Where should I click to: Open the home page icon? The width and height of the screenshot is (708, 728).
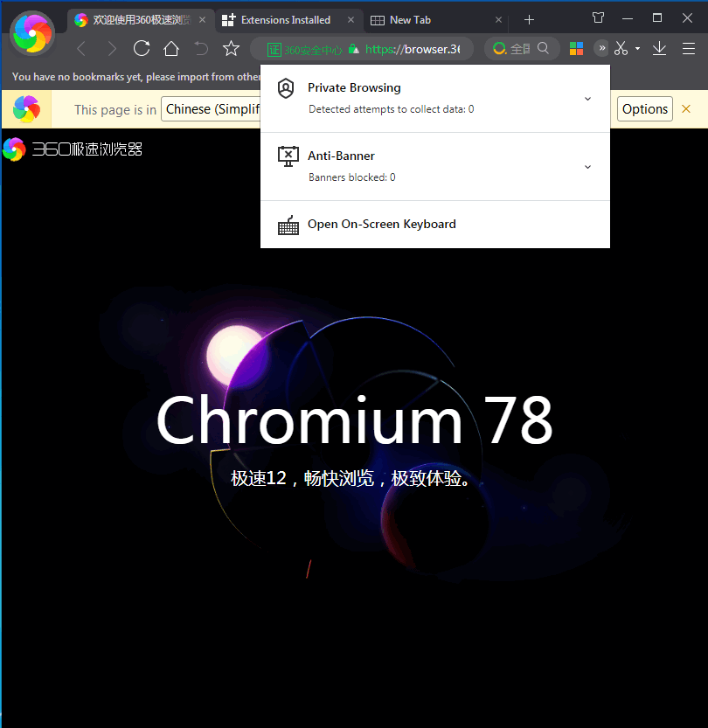click(171, 48)
